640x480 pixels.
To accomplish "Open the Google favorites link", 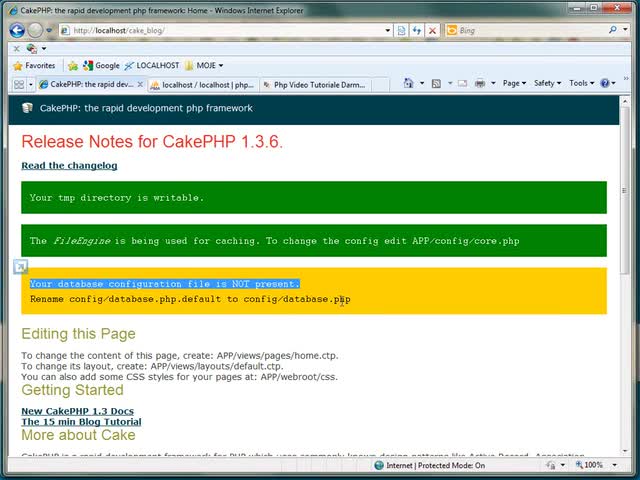I will (x=101, y=66).
